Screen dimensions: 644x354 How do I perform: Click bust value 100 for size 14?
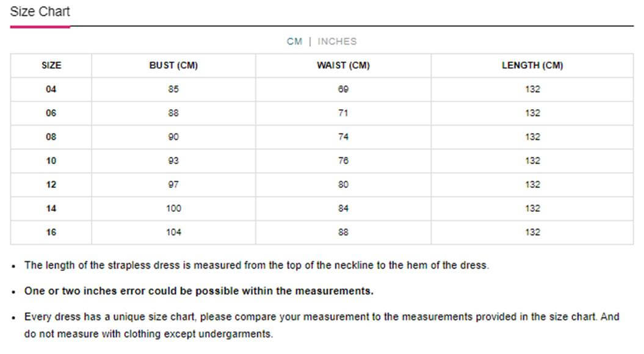[173, 208]
